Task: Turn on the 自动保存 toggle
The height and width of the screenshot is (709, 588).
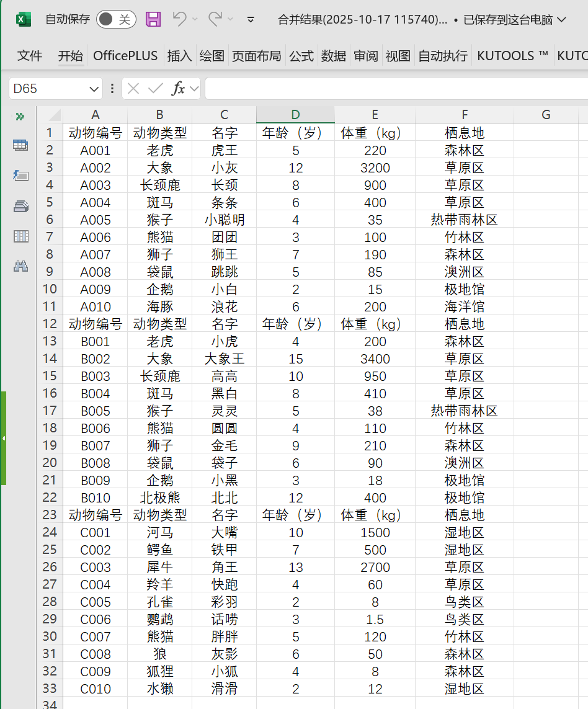Action: 116,19
